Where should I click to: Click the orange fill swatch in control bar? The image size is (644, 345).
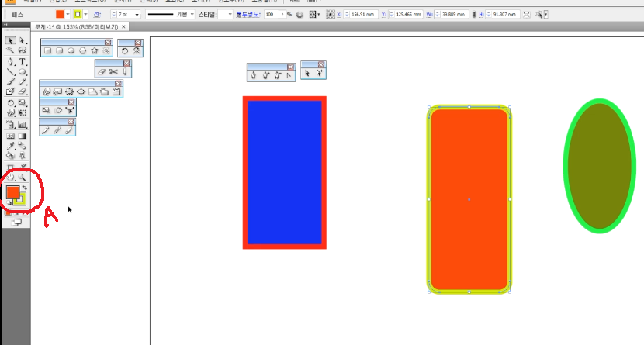(60, 15)
